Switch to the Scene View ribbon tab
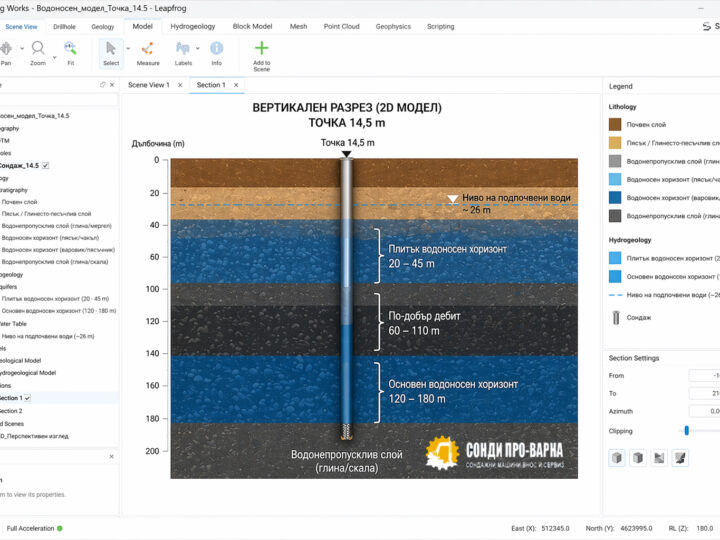 (21, 27)
